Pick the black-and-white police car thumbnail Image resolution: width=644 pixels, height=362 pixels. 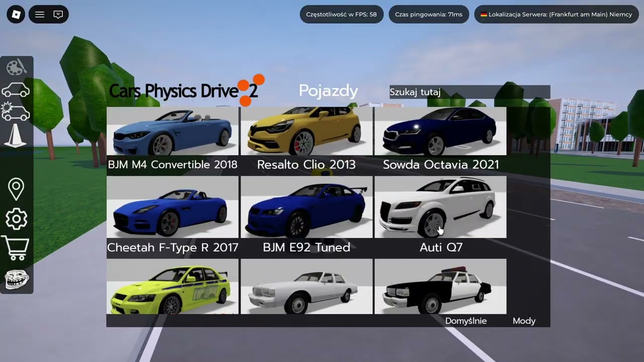coord(440,287)
